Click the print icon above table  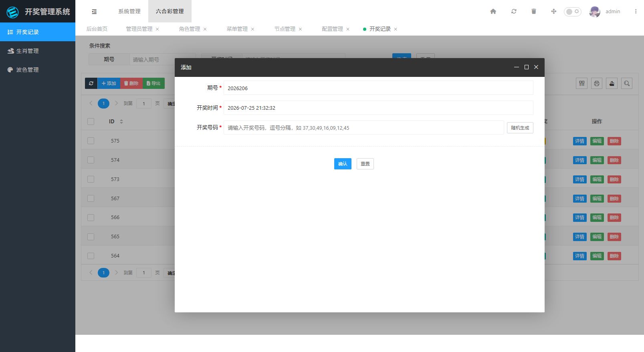(597, 83)
